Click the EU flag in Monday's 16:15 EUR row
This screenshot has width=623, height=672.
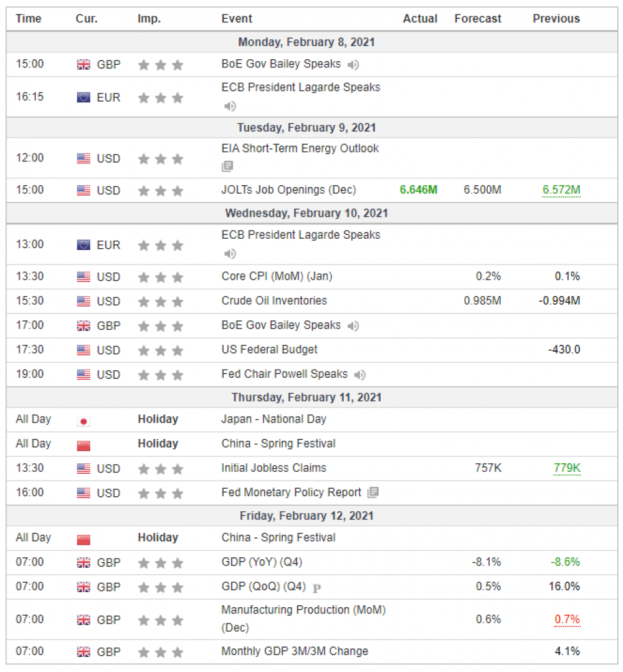[x=83, y=98]
